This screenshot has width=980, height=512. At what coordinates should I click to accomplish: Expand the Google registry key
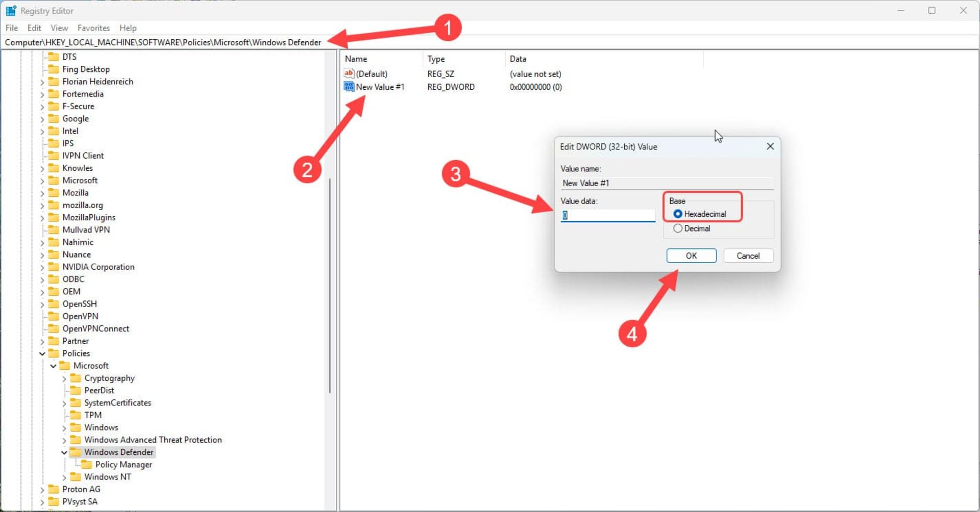click(42, 119)
